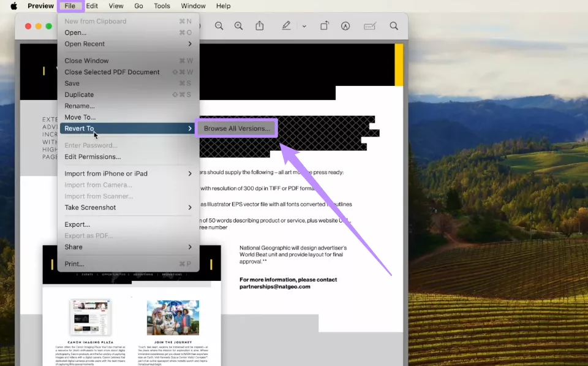Open the Help menu
Screen dimensions: 588x366
(223, 6)
